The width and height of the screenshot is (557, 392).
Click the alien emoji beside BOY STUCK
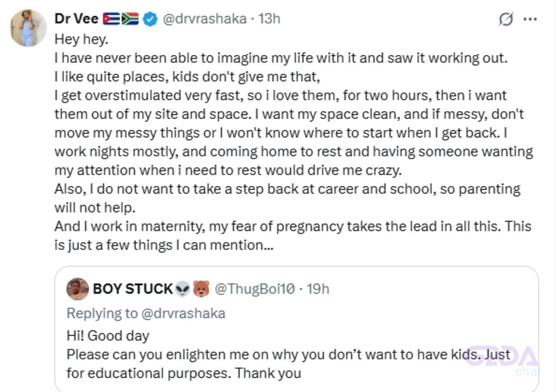click(183, 289)
